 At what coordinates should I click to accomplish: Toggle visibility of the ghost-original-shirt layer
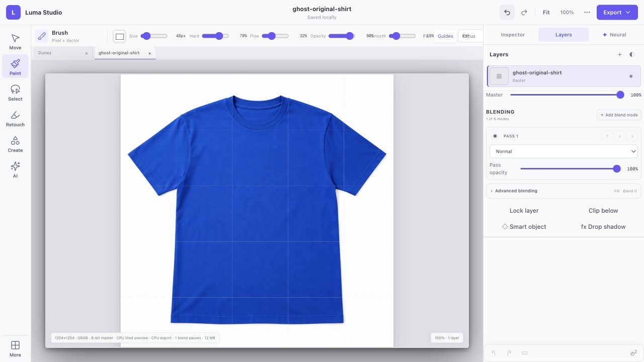631,76
